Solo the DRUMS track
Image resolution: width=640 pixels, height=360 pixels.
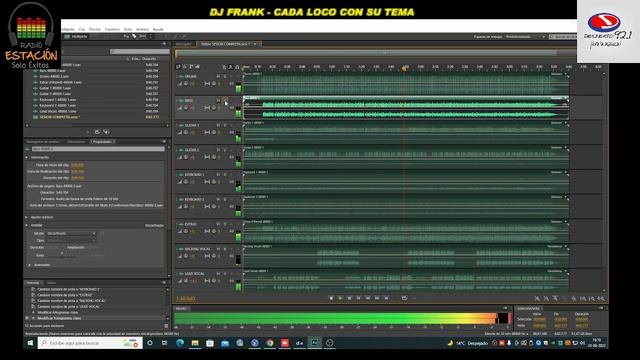coord(225,76)
